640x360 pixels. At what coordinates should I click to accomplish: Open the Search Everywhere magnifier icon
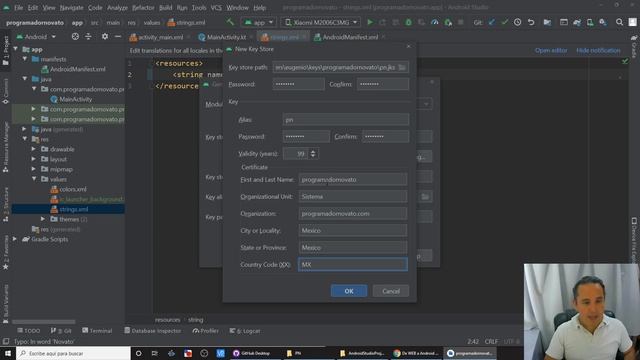click(x=619, y=22)
